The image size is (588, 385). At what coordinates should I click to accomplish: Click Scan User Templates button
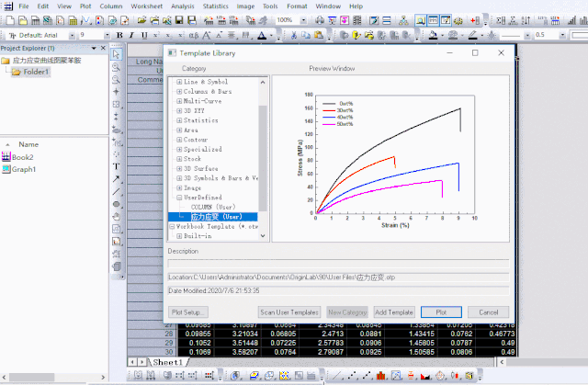(x=289, y=312)
